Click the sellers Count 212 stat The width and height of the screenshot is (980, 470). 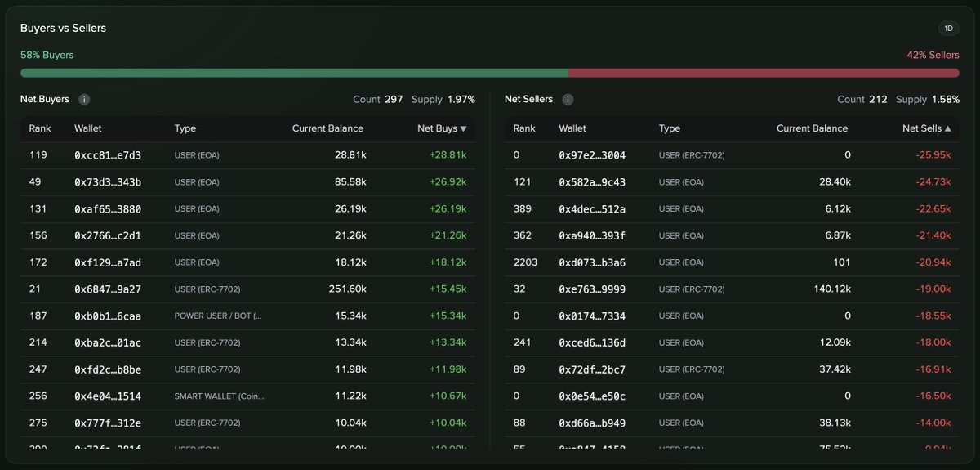click(862, 100)
